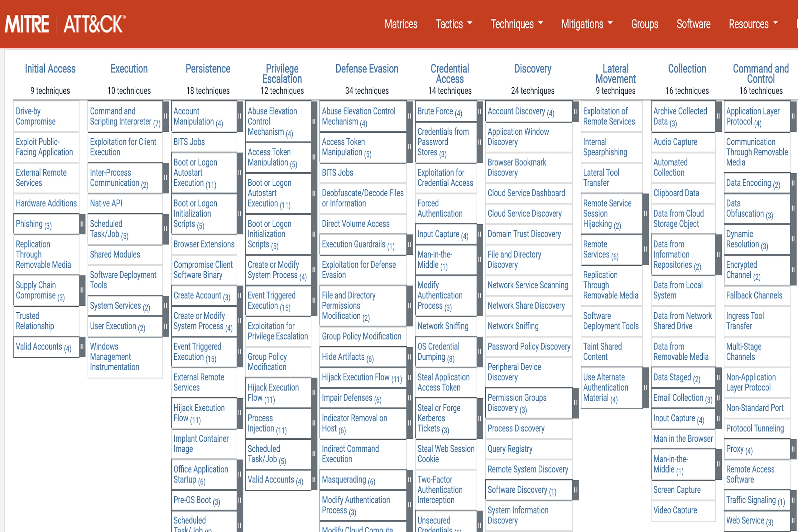Expand the Techniques dropdown menu

[515, 24]
